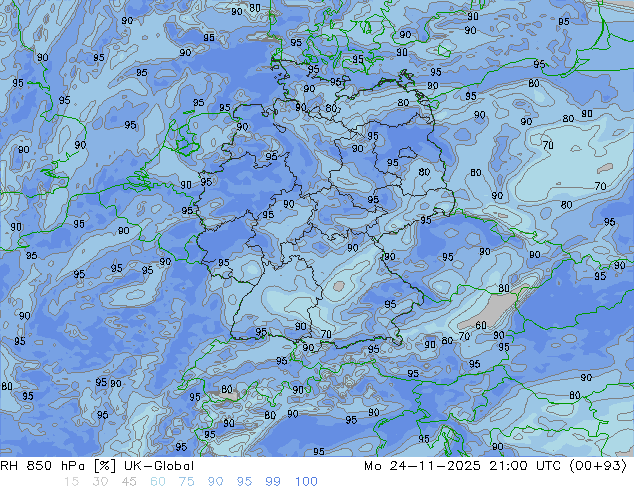Viewport: 634px width, 490px height.
Task: Click the forecast offset "(00+93)"
Action: click(x=598, y=466)
